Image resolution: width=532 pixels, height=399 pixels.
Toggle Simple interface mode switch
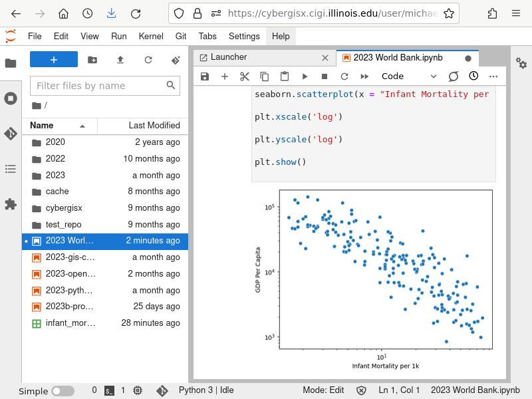63,391
